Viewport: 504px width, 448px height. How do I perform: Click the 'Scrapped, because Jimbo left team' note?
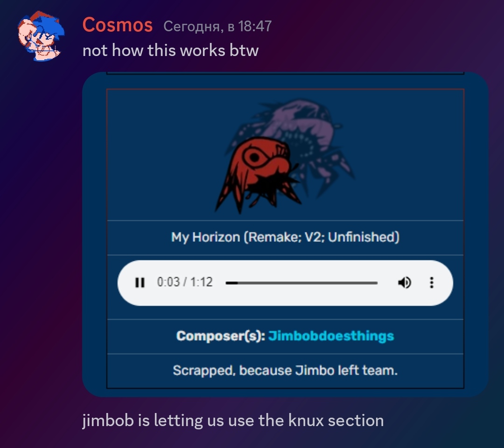[x=286, y=371]
